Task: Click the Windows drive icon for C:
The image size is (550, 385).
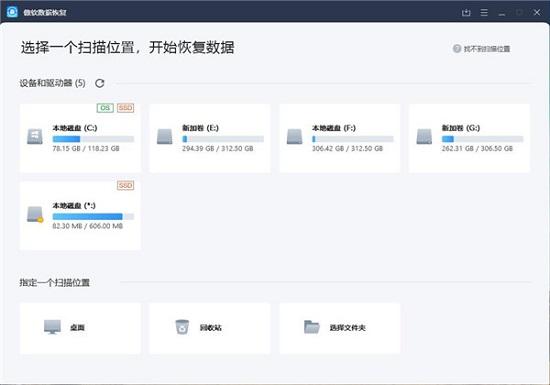Action: 35,136
